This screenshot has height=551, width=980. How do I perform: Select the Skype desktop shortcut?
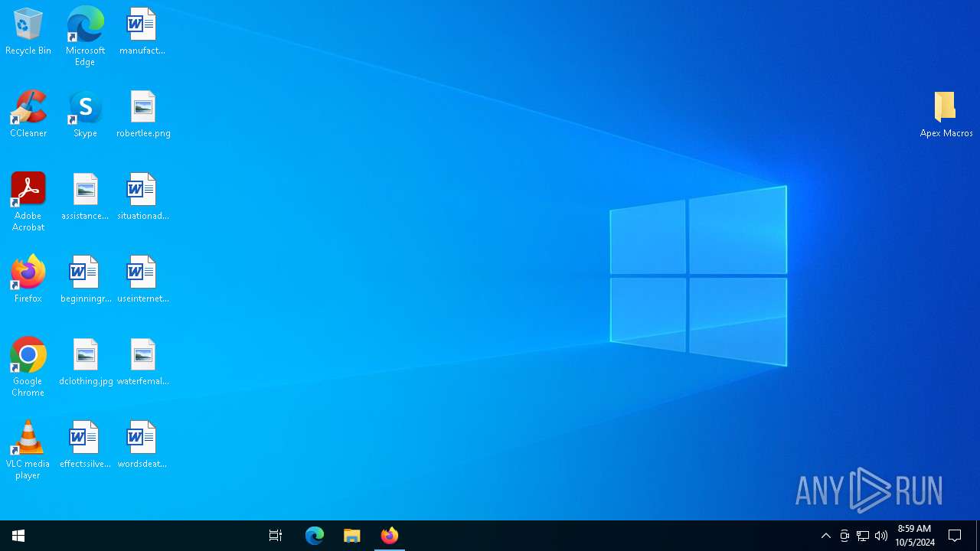coord(85,114)
